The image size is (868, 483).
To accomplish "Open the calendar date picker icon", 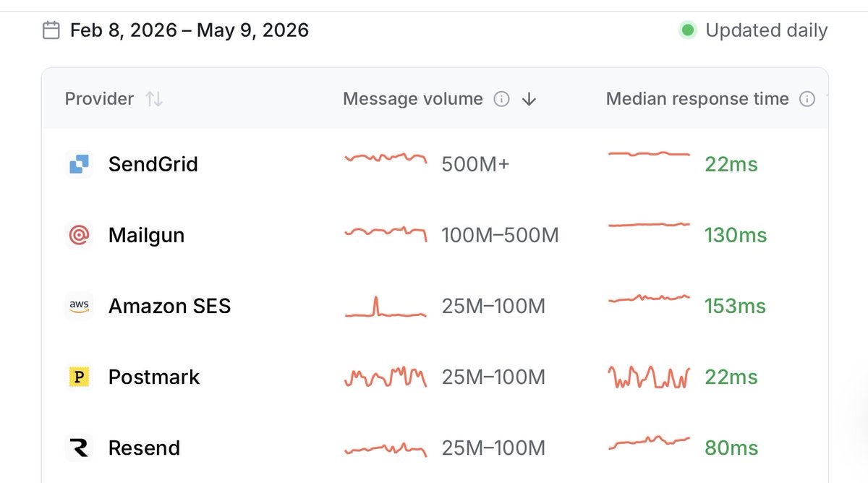I will (x=51, y=30).
